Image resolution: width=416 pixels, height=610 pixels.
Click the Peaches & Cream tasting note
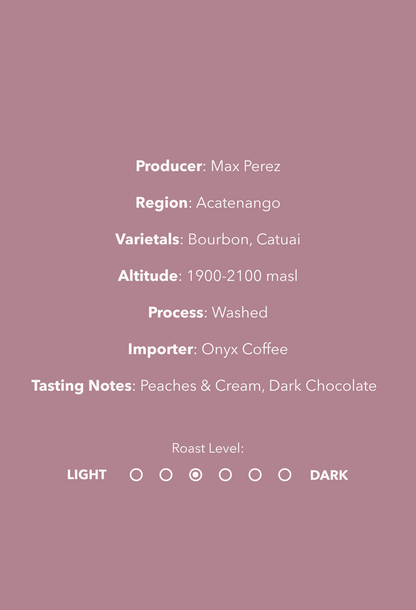point(200,386)
